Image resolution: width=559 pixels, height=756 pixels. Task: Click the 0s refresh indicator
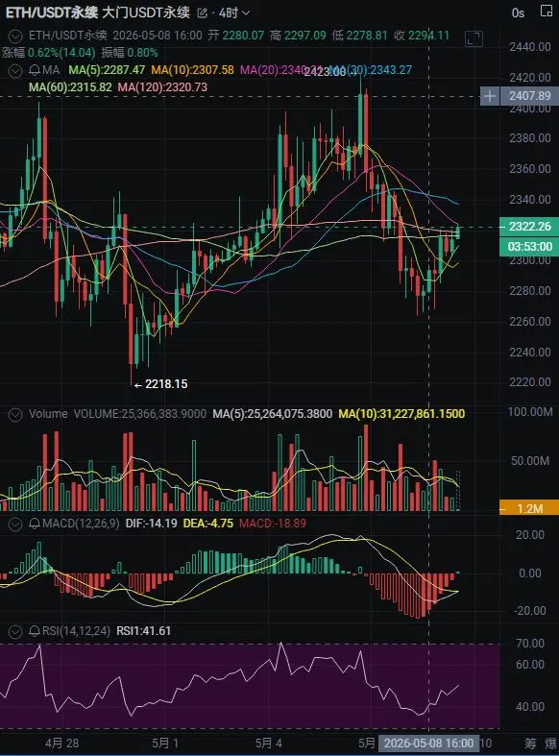pos(518,13)
